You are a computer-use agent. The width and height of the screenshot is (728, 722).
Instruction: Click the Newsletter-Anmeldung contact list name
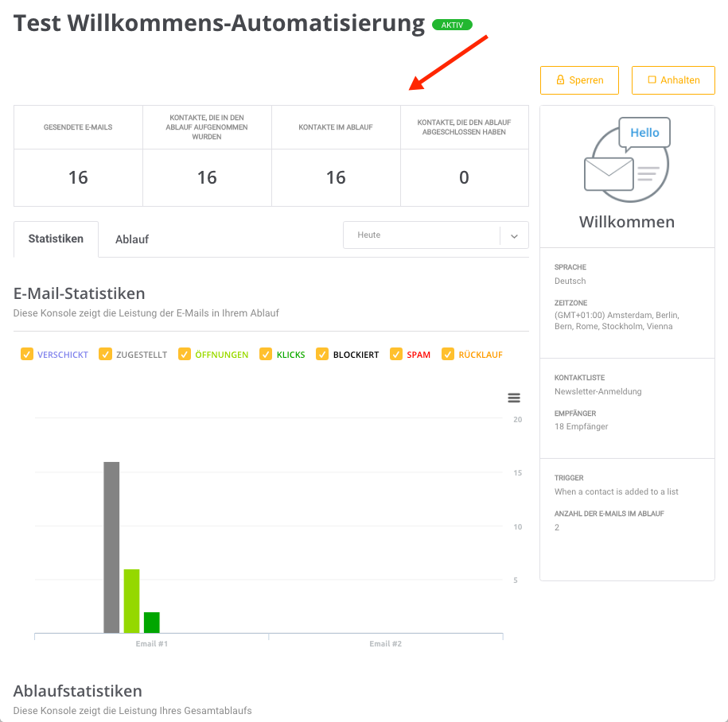click(x=598, y=391)
